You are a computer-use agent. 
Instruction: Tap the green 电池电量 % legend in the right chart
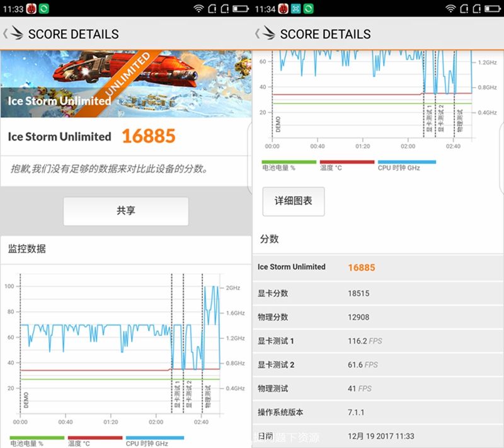pyautogui.click(x=289, y=166)
